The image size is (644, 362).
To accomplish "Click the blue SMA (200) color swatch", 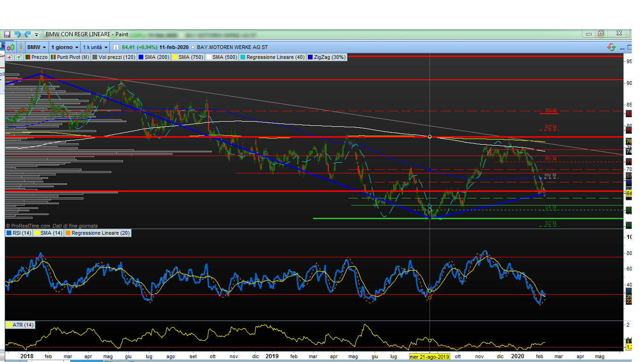I will point(141,57).
